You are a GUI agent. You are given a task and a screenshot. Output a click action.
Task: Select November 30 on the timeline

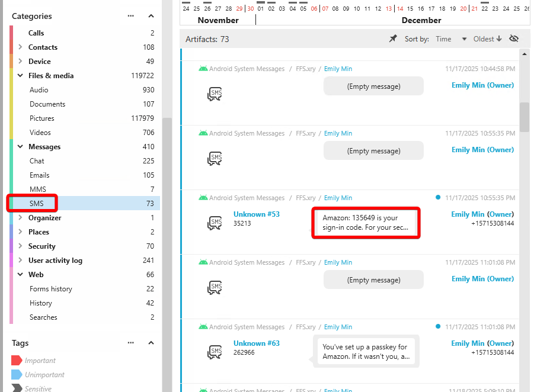click(x=251, y=8)
